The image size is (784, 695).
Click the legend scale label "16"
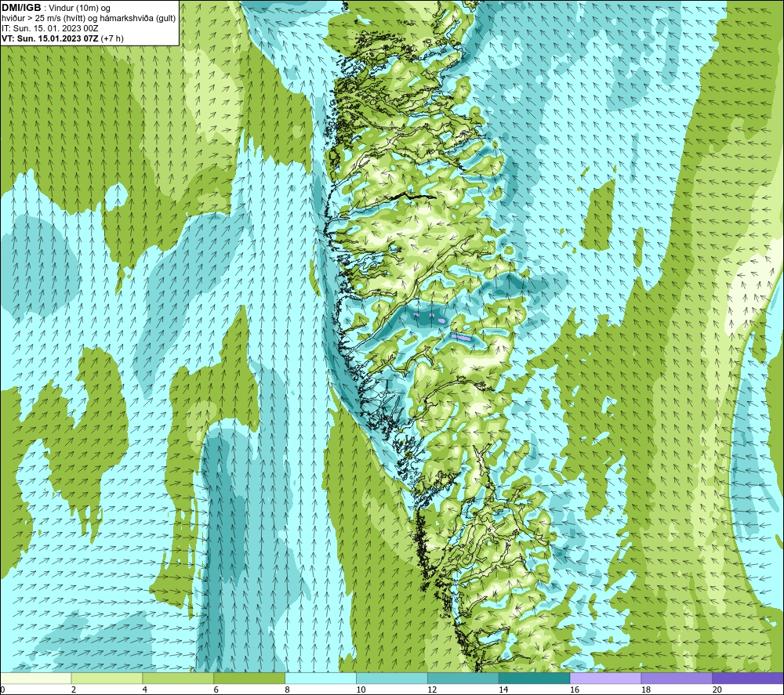[575, 690]
